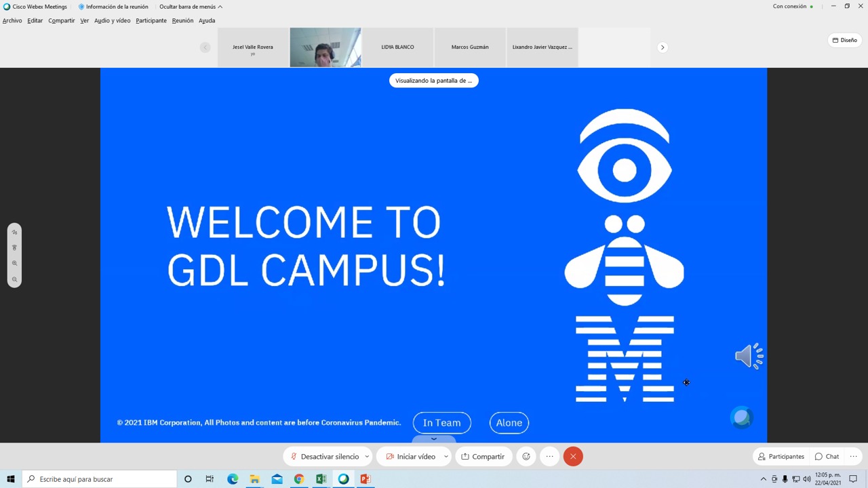This screenshot has height=488, width=868.
Task: Click Visualizando la pantalla de label
Action: point(434,81)
